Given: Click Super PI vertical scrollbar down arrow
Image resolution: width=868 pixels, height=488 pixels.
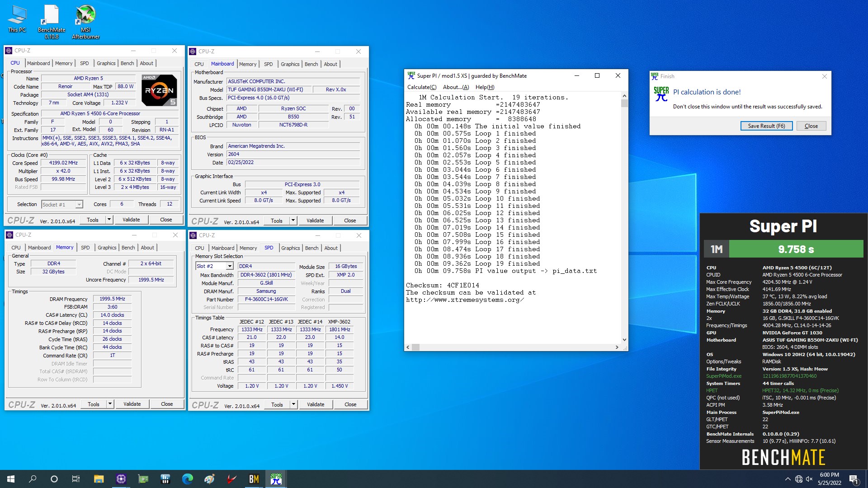Looking at the screenshot, I should click(x=624, y=340).
